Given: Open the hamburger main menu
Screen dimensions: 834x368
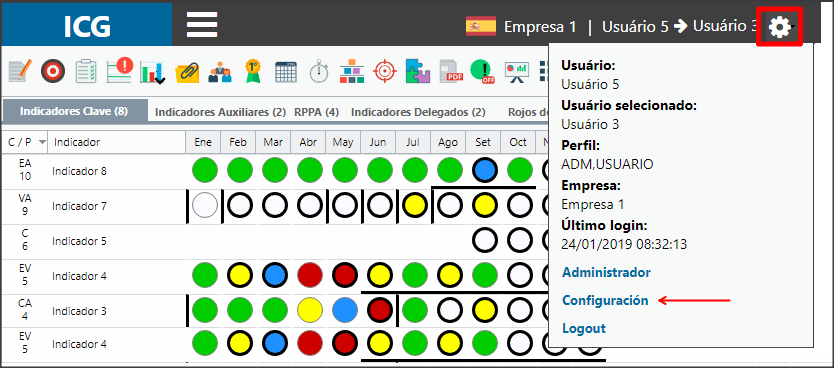Looking at the screenshot, I should coord(202,24).
